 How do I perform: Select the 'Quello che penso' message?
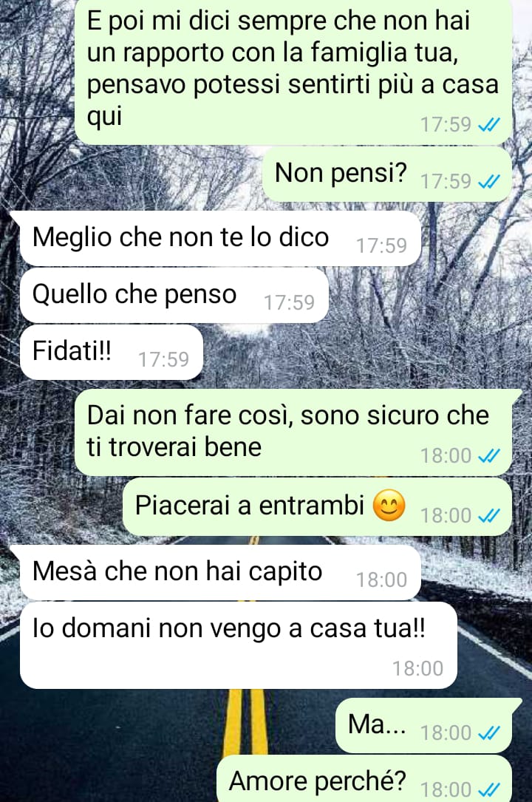tap(174, 295)
